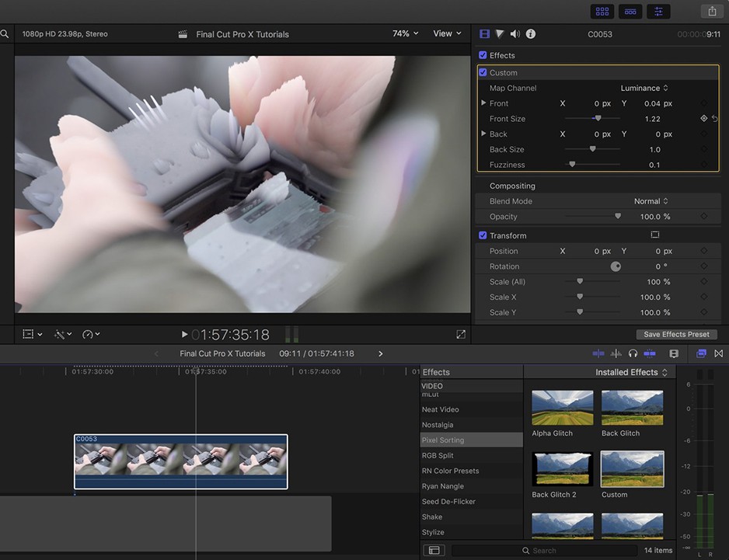The width and height of the screenshot is (729, 560).
Task: Play the viewer video
Action: tap(184, 335)
